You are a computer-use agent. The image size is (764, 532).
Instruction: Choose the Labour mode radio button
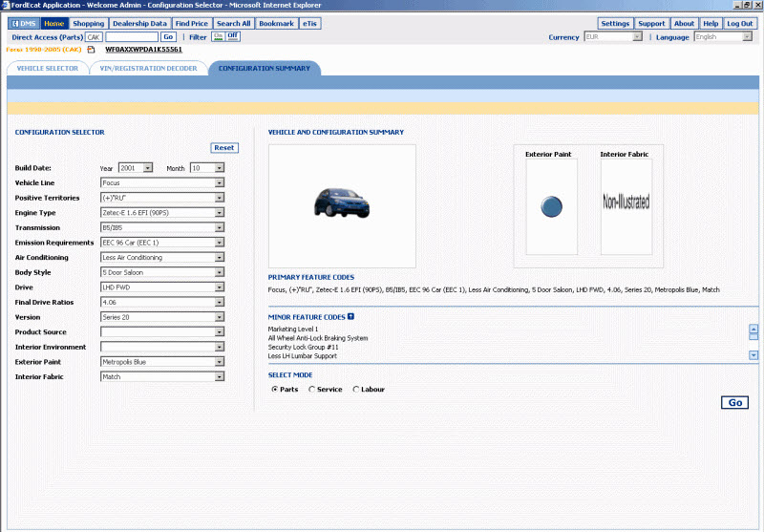click(x=356, y=390)
